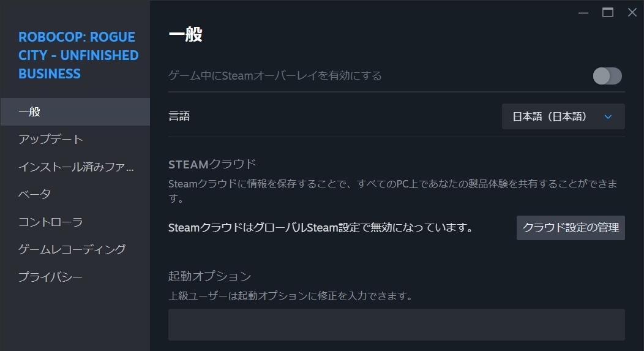Minimize the properties window
The image size is (644, 351).
pyautogui.click(x=583, y=13)
